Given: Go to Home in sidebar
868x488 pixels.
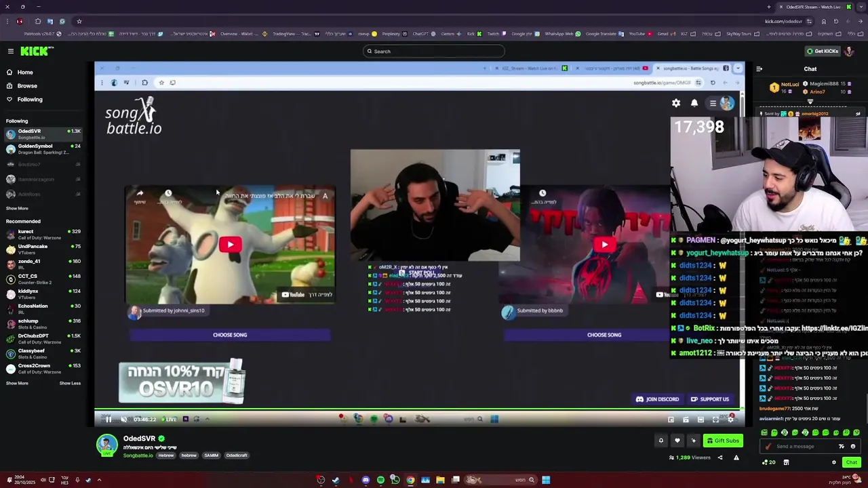Looking at the screenshot, I should tap(25, 73).
